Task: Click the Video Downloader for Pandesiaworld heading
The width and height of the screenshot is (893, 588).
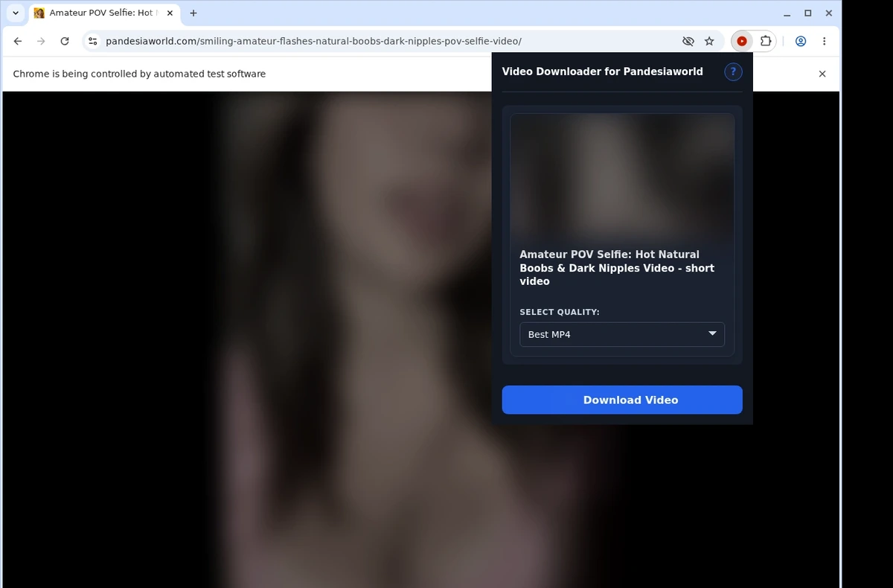Action: (603, 71)
